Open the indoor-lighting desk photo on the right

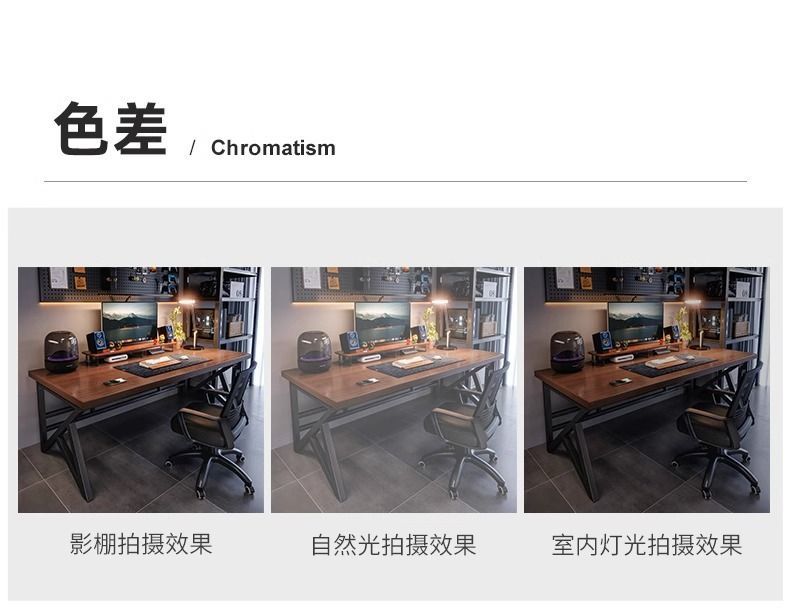pyautogui.click(x=647, y=389)
